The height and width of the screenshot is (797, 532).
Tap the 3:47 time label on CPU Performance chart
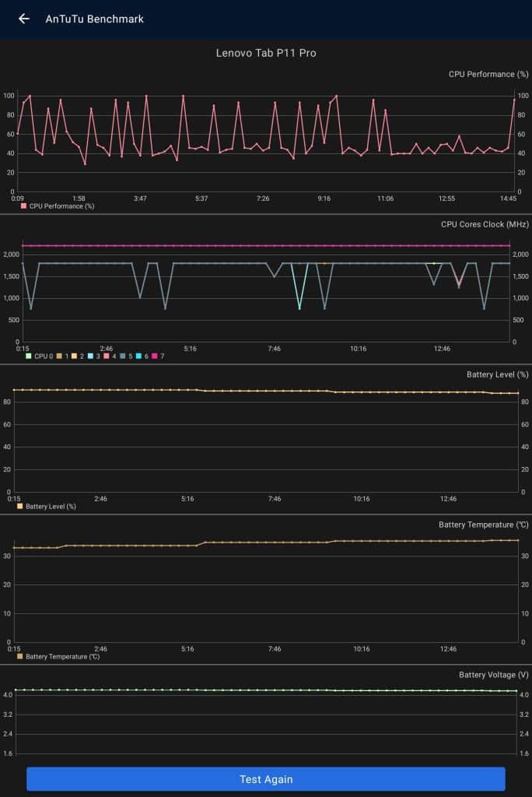(140, 198)
